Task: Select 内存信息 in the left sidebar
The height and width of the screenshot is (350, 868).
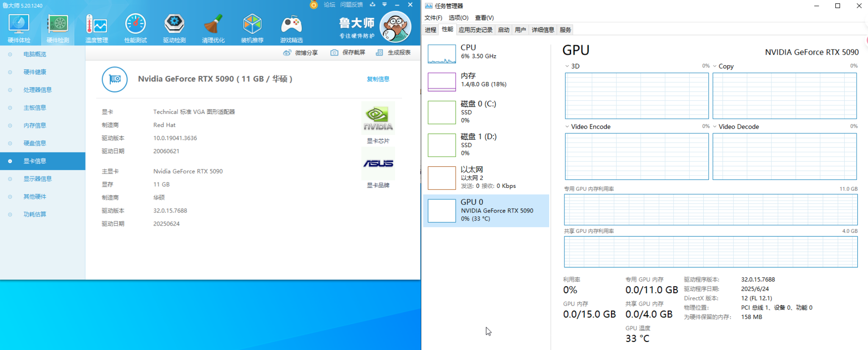Action: (x=35, y=125)
